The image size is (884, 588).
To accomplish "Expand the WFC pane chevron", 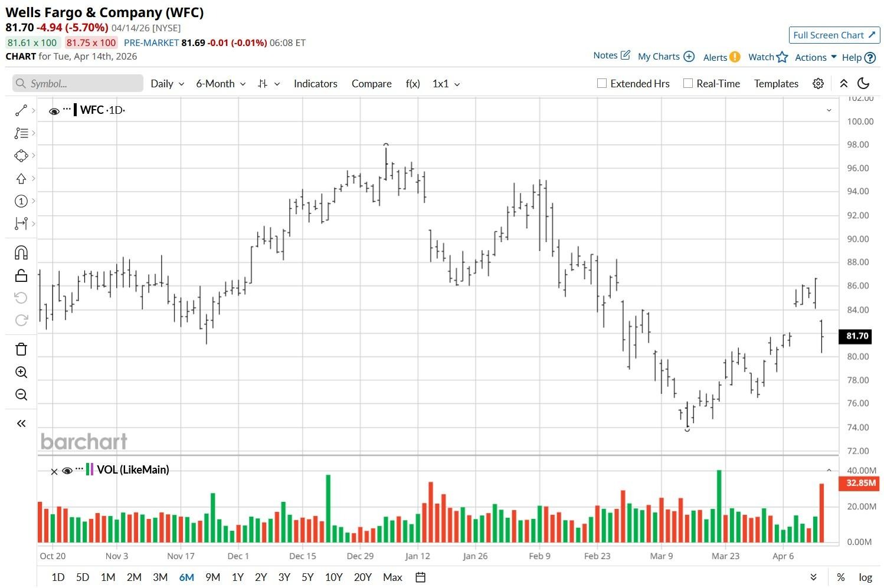I will [x=829, y=110].
